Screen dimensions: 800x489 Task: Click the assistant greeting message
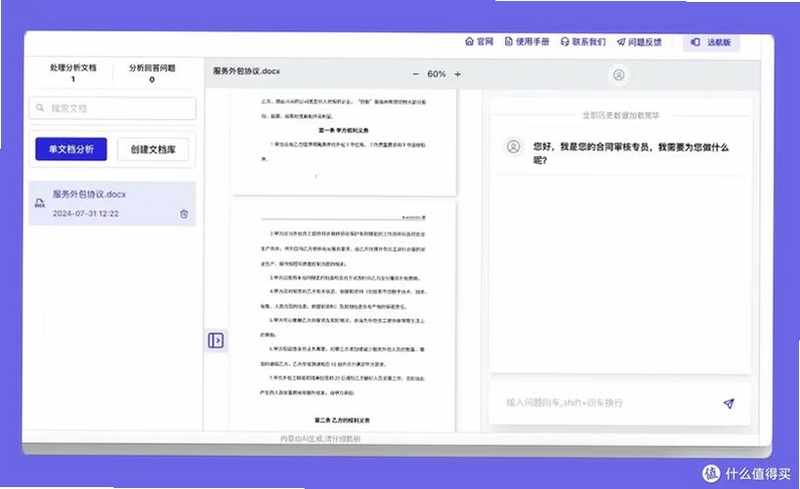coord(631,153)
